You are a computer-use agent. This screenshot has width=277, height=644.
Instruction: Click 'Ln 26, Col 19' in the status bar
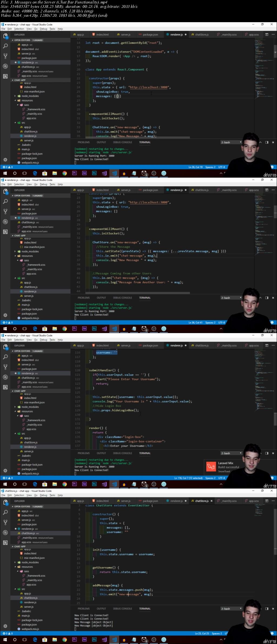point(195,167)
